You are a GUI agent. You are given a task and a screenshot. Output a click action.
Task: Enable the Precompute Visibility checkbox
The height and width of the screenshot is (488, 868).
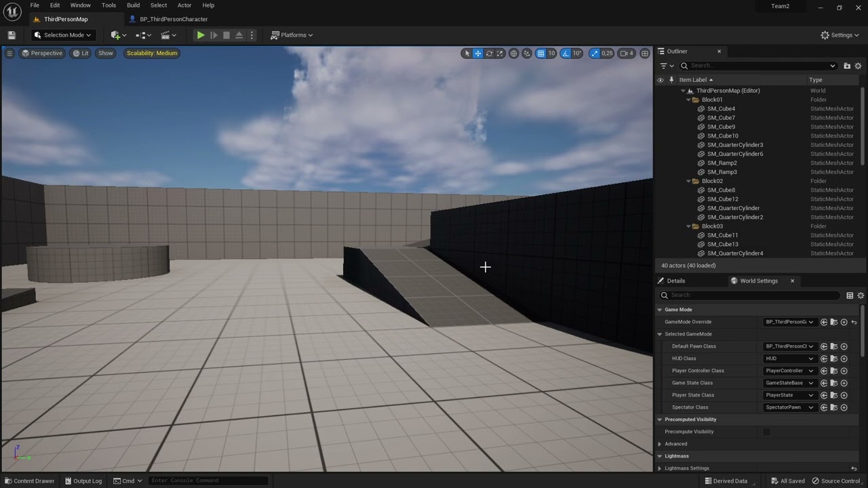click(767, 432)
